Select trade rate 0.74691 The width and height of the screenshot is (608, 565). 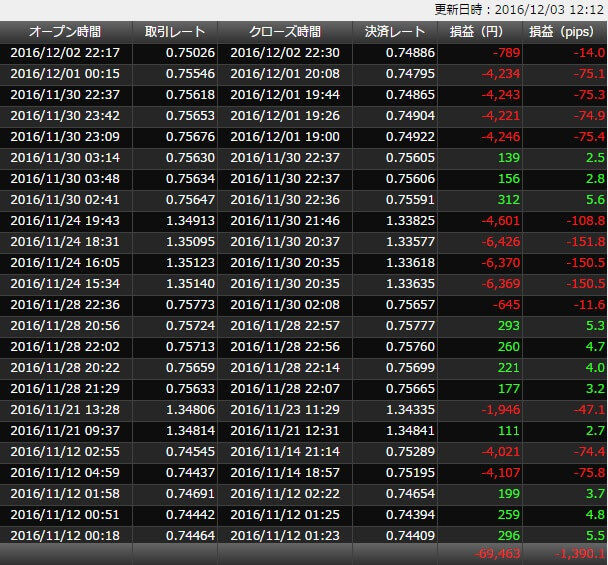pos(190,493)
